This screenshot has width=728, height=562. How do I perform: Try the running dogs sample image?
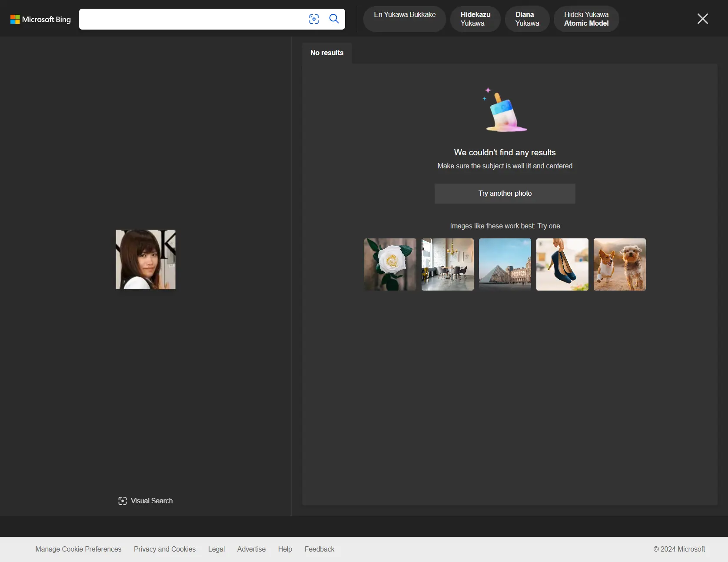point(619,264)
